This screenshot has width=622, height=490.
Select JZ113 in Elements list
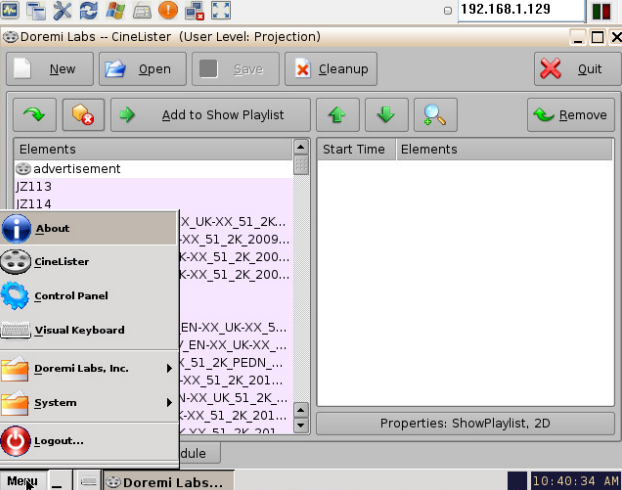pos(153,186)
